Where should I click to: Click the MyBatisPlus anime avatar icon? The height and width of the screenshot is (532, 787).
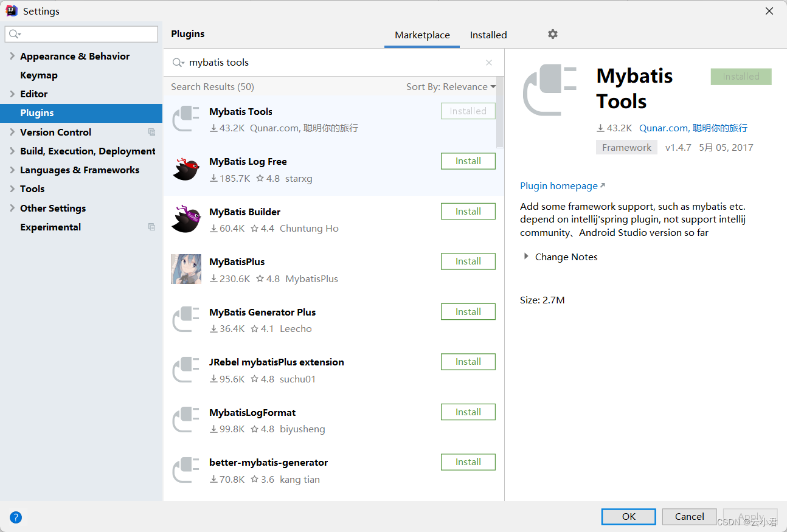click(x=186, y=269)
